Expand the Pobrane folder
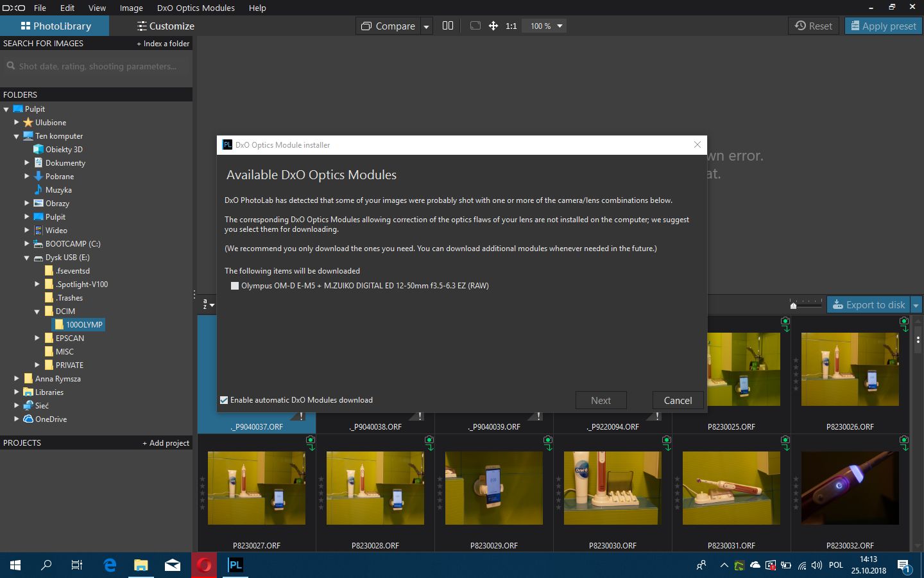The width and height of the screenshot is (924, 578). tap(27, 176)
